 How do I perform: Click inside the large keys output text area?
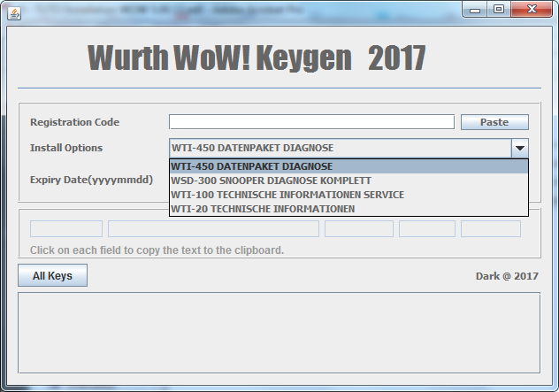(x=279, y=333)
